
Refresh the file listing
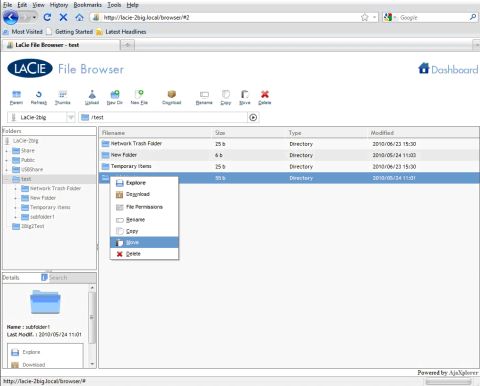pos(39,97)
